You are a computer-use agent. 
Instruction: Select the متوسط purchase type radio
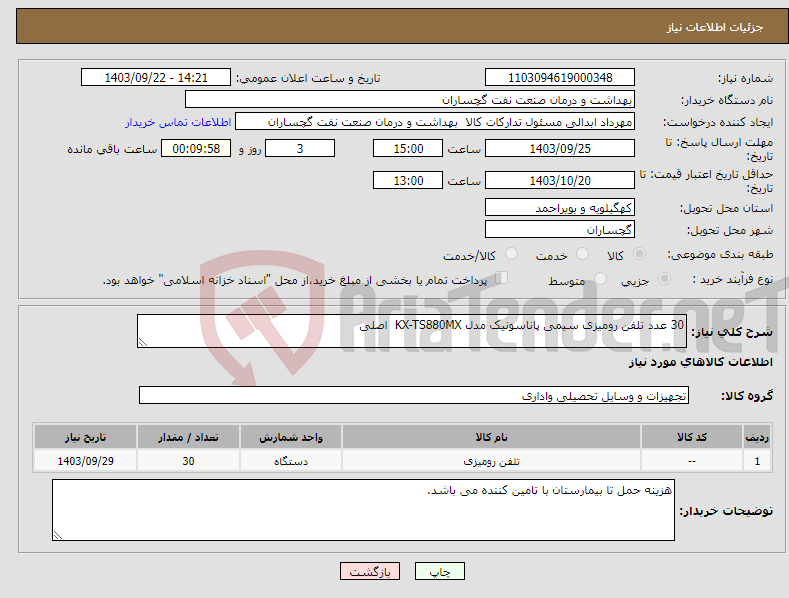[x=600, y=278]
